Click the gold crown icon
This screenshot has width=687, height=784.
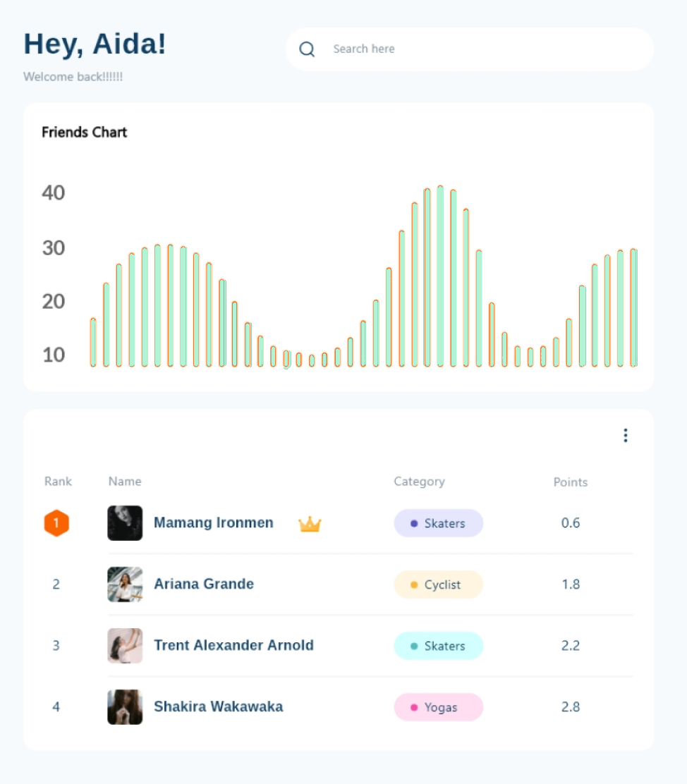coord(310,524)
